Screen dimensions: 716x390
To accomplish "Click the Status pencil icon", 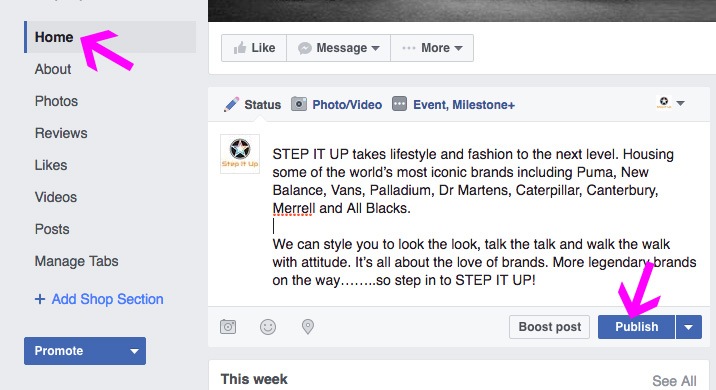I will 231,105.
